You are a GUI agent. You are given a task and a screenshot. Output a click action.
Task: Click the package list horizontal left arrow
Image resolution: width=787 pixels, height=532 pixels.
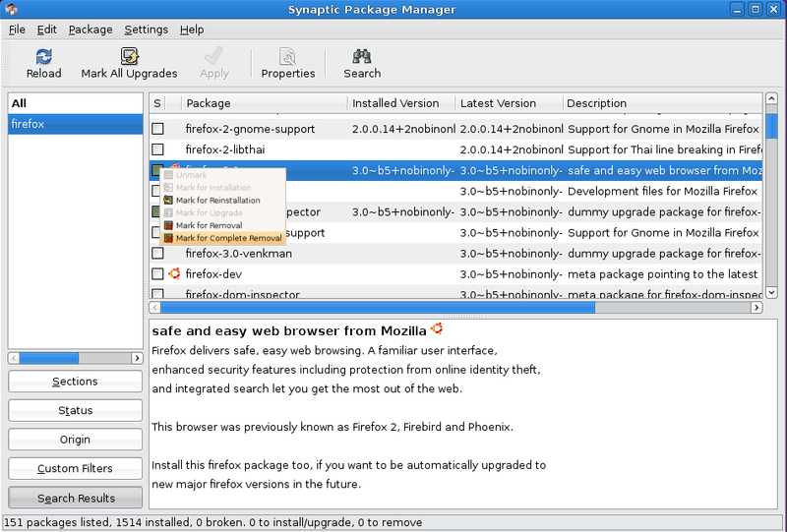(155, 307)
